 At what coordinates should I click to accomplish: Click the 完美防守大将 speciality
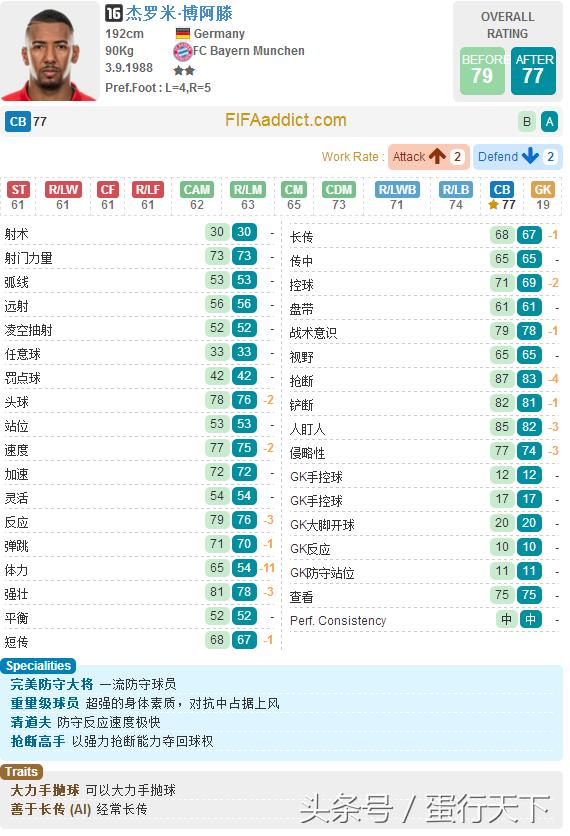52,684
